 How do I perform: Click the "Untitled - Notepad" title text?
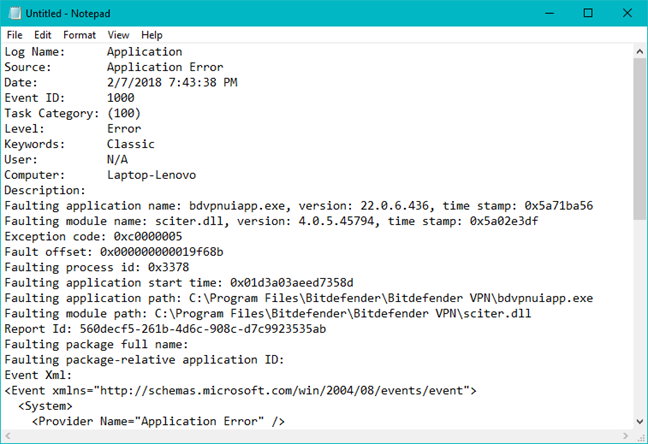(x=68, y=14)
